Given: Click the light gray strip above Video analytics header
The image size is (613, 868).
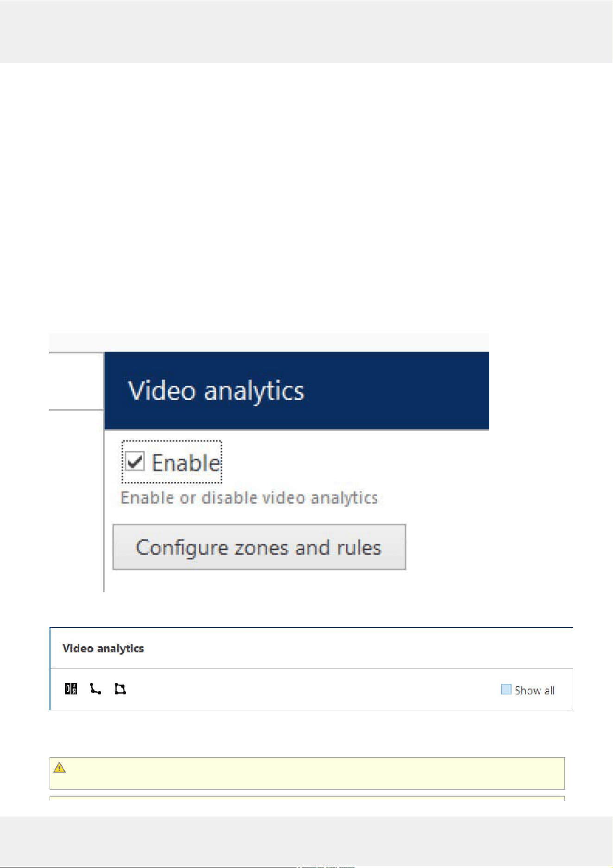Looking at the screenshot, I should pyautogui.click(x=269, y=342).
